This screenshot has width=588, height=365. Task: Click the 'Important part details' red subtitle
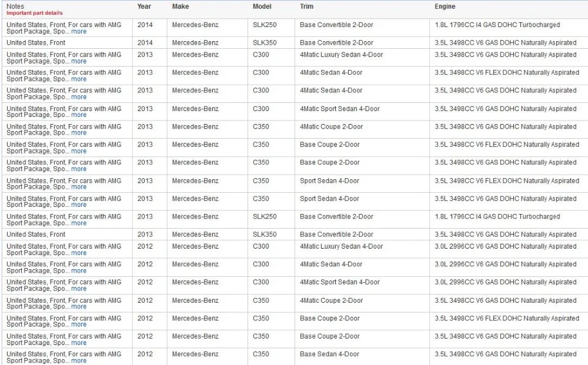[35, 13]
